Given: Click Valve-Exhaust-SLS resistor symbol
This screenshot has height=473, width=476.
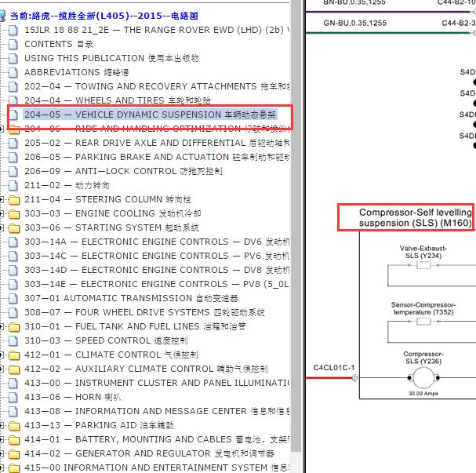Looking at the screenshot, I should [x=423, y=265].
